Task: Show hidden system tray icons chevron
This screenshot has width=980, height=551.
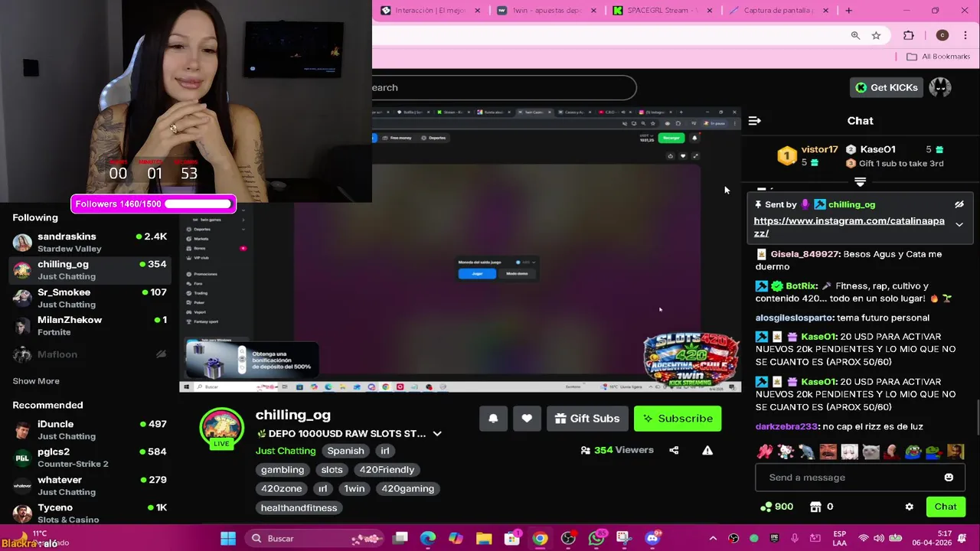Action: 713,539
